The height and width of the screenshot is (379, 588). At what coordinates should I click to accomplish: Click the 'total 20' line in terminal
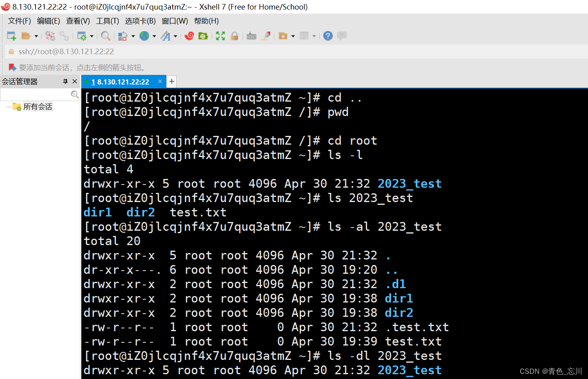(x=112, y=241)
